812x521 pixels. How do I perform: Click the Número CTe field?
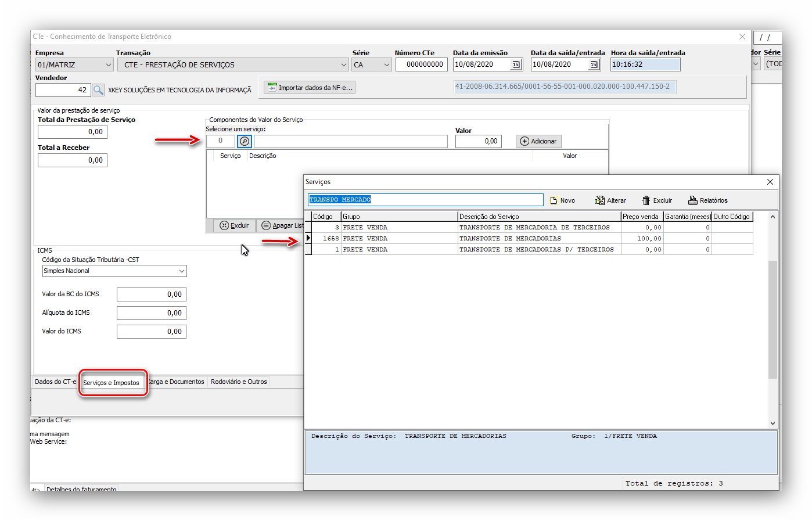(421, 64)
